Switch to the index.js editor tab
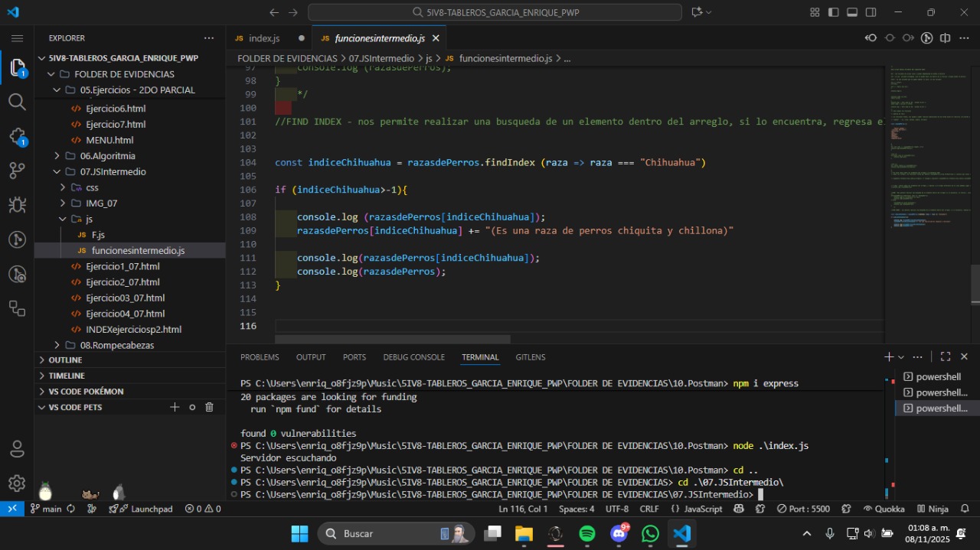 pos(264,37)
